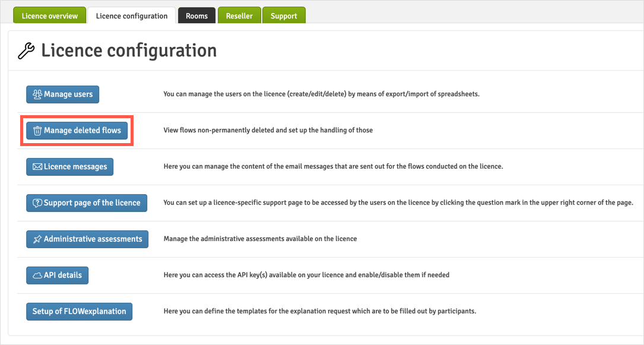644x345 pixels.
Task: Click the cloud icon on API details
Action: click(x=37, y=276)
